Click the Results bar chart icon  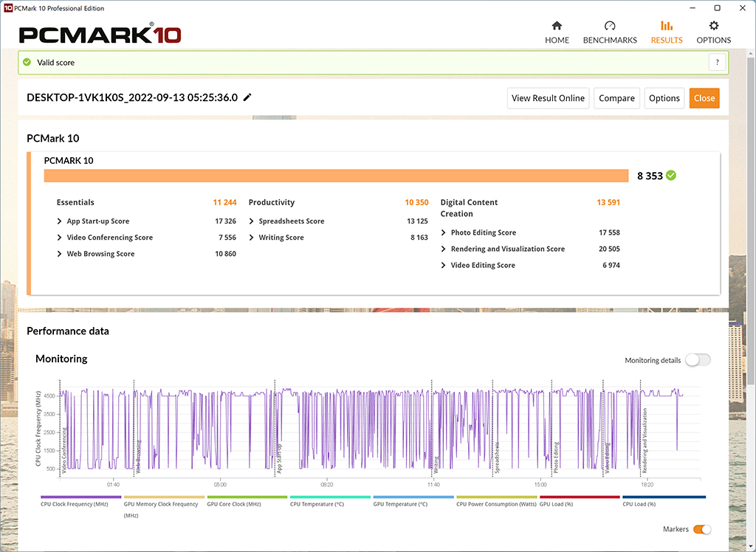click(666, 26)
